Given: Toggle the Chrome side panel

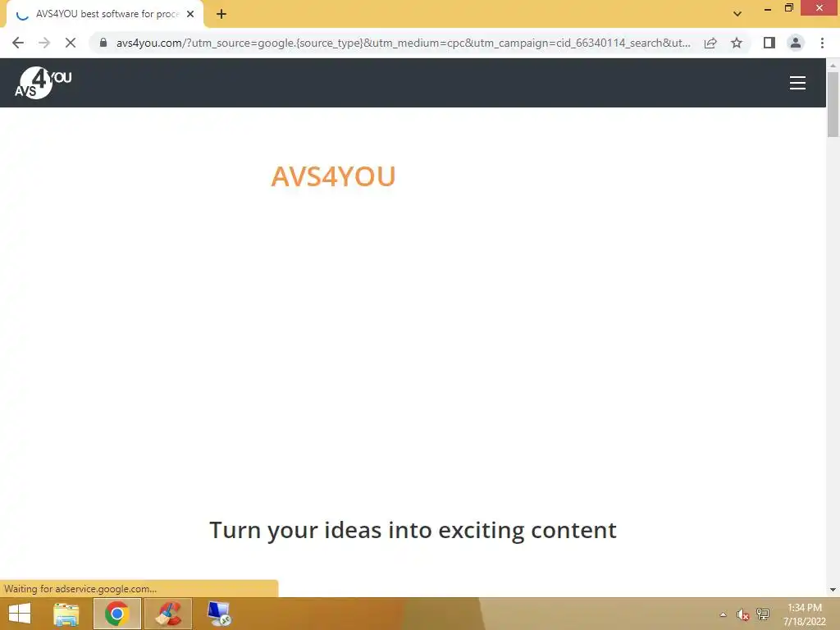Looking at the screenshot, I should pos(769,43).
